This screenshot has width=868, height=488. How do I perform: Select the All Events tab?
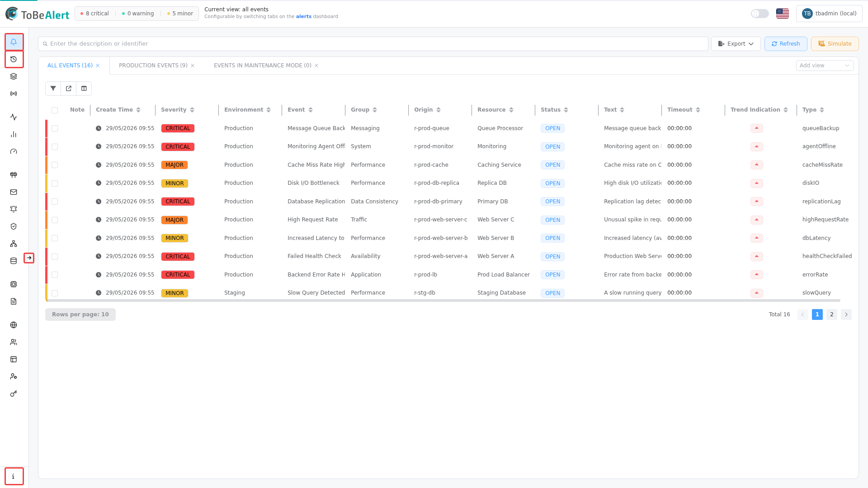point(70,66)
